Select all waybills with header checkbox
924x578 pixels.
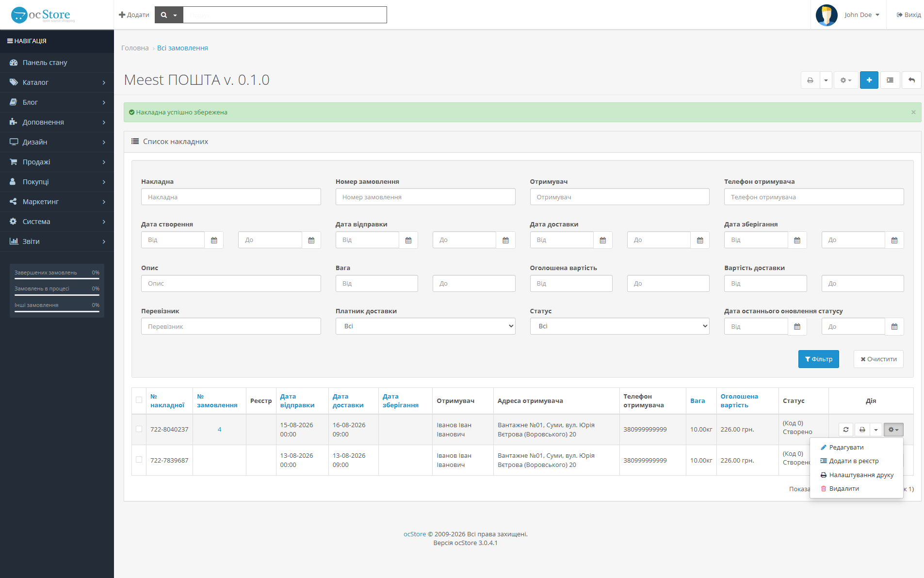(x=139, y=400)
